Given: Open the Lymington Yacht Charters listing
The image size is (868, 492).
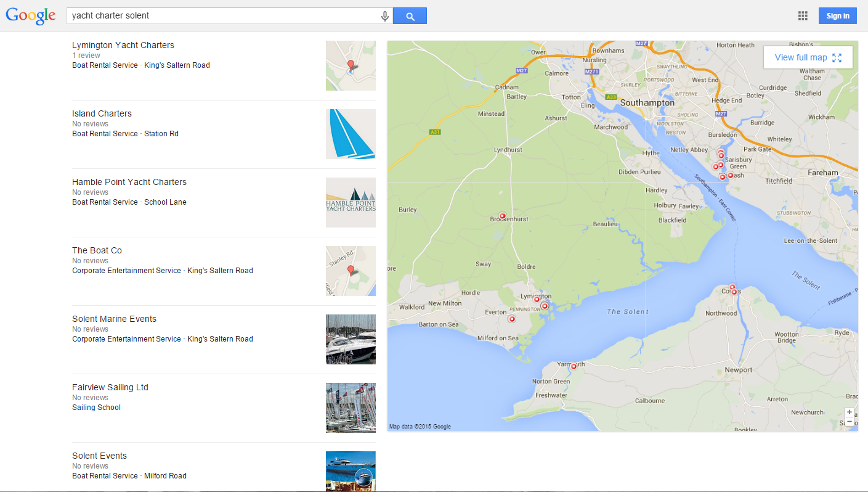Looking at the screenshot, I should click(x=123, y=45).
